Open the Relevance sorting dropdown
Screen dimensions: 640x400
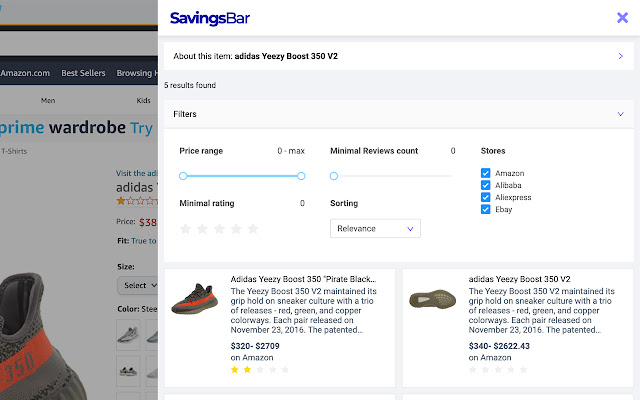[x=375, y=229]
